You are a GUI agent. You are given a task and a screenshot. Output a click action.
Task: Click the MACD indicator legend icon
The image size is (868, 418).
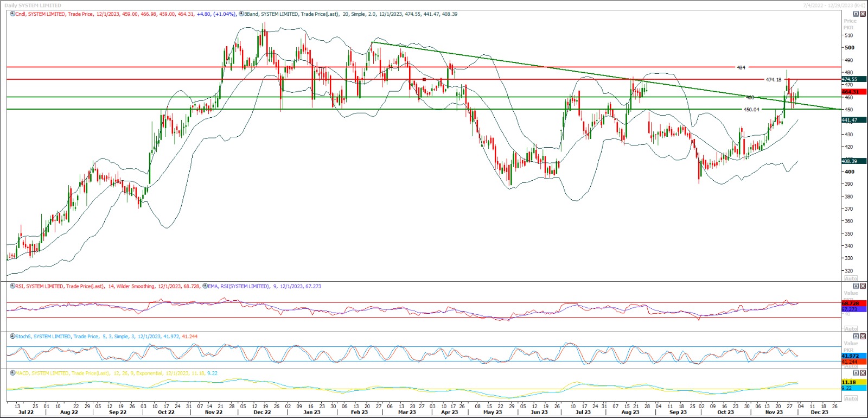click(x=12, y=373)
